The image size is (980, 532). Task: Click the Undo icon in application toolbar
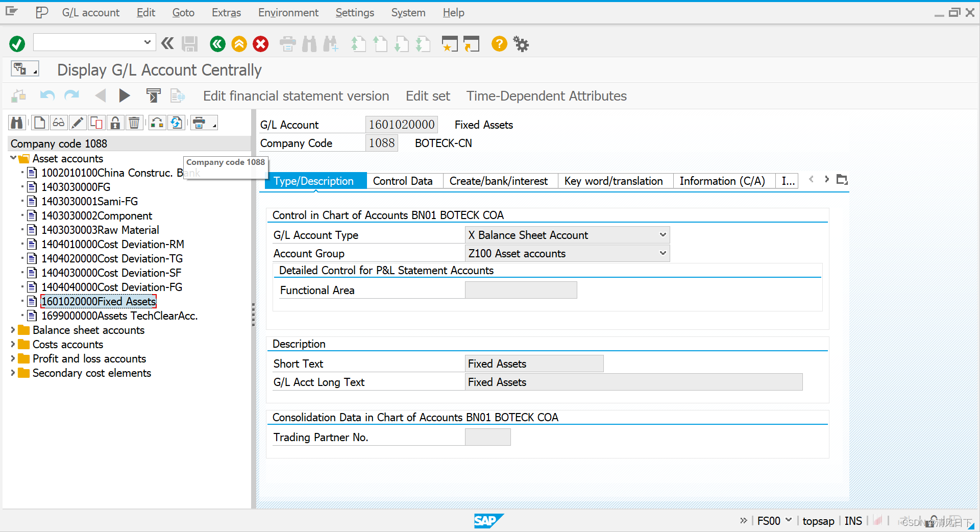[x=47, y=95]
